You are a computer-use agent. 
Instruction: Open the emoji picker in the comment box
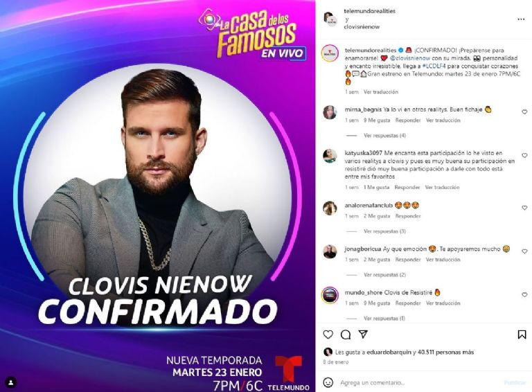[x=328, y=382]
